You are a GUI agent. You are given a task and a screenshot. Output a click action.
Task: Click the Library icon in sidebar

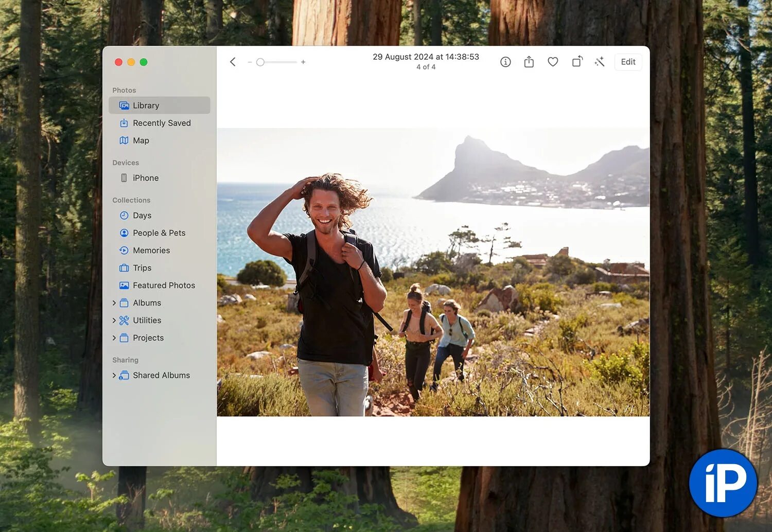point(124,105)
